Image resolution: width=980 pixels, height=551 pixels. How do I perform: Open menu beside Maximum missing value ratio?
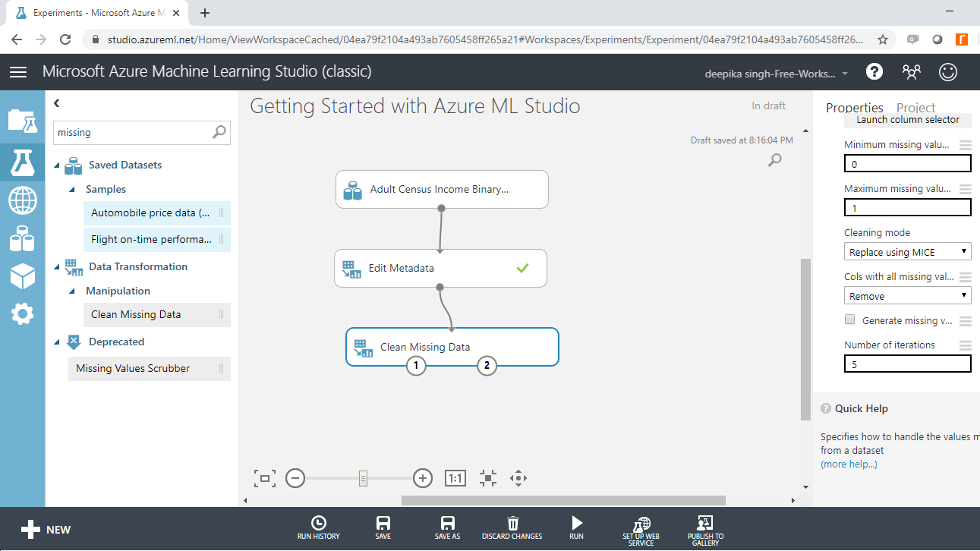coord(965,189)
